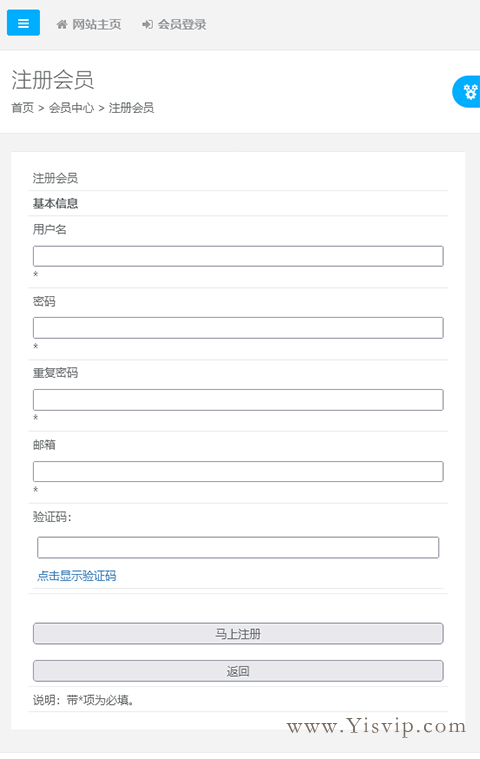Click the home icon beside 网站主页
Viewport: 480px width, 759px height.
pyautogui.click(x=62, y=24)
